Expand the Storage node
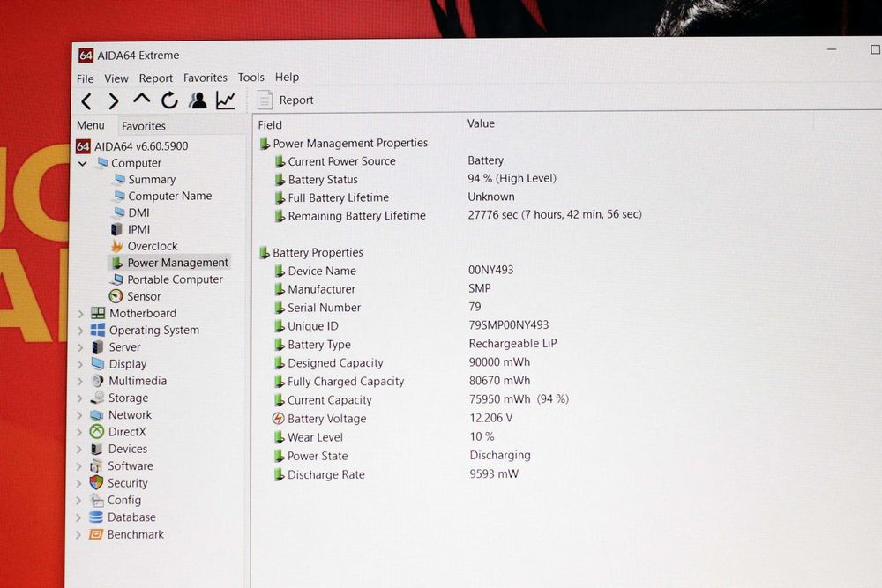This screenshot has height=588, width=882. tap(80, 398)
